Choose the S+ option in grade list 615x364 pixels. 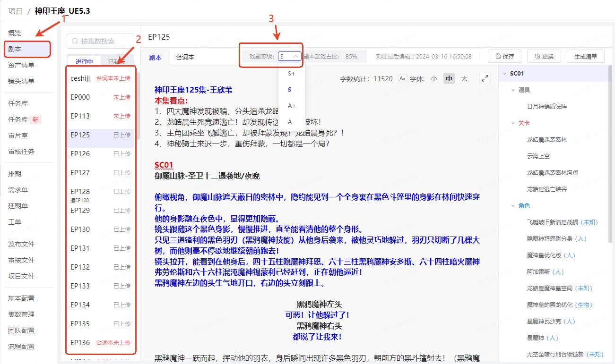pyautogui.click(x=292, y=74)
